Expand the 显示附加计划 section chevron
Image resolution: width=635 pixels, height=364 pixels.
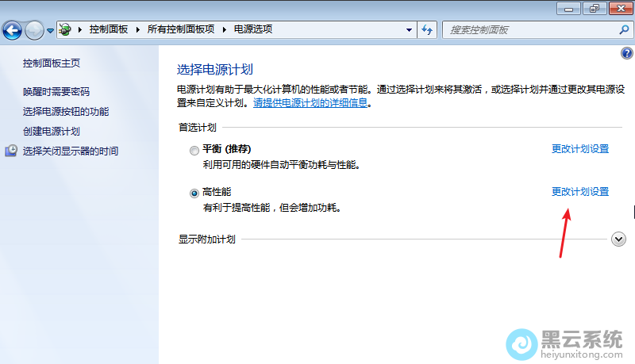click(x=619, y=239)
